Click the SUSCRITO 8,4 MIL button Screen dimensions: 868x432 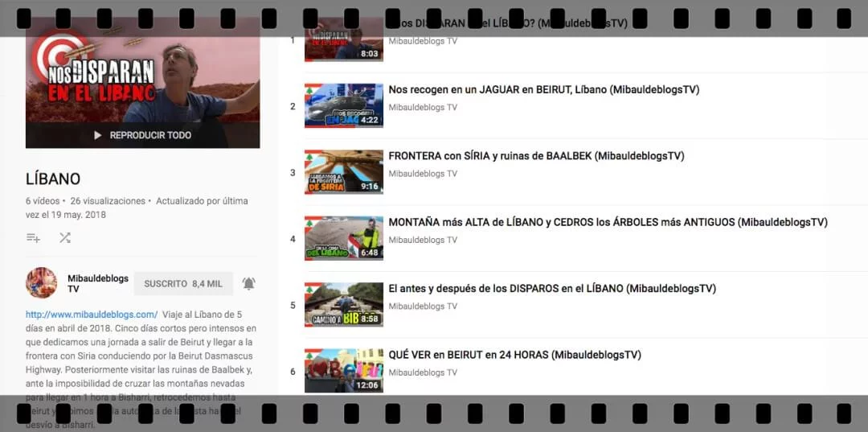(x=183, y=283)
